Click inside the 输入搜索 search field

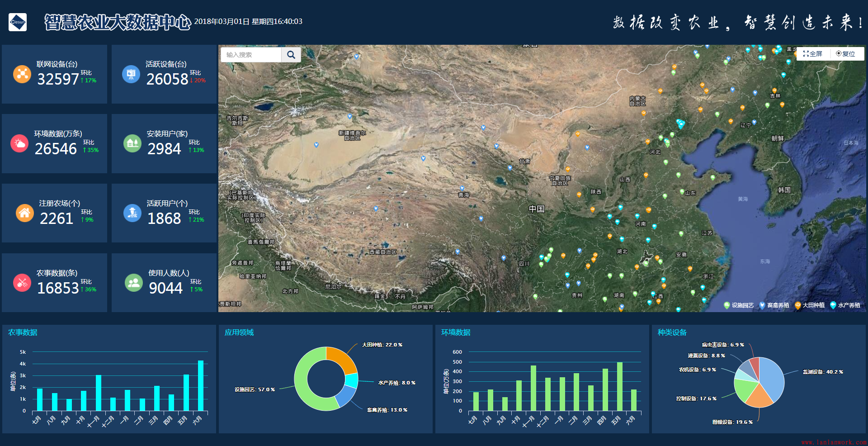point(251,55)
